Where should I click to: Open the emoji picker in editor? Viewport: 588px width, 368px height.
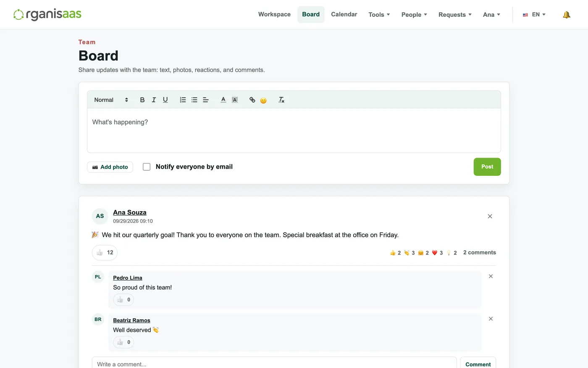point(263,100)
